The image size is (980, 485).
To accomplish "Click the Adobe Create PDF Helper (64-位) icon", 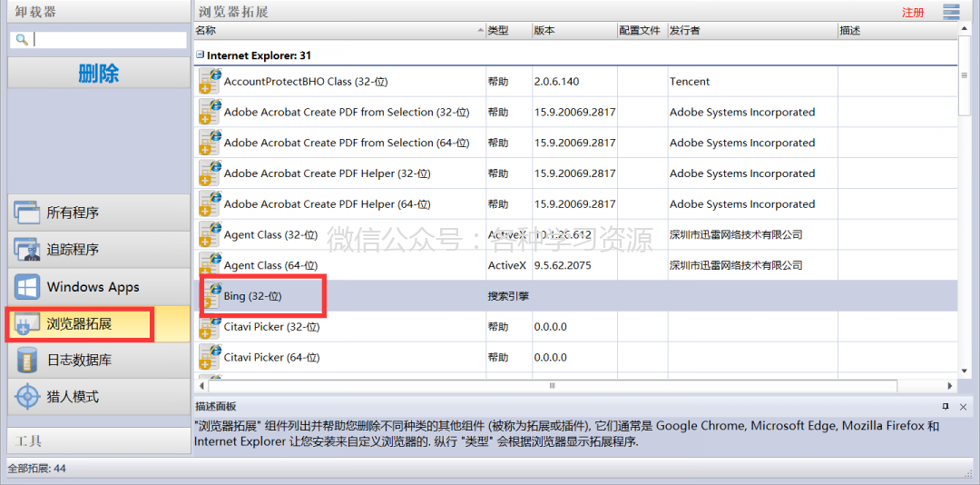I will pyautogui.click(x=210, y=204).
